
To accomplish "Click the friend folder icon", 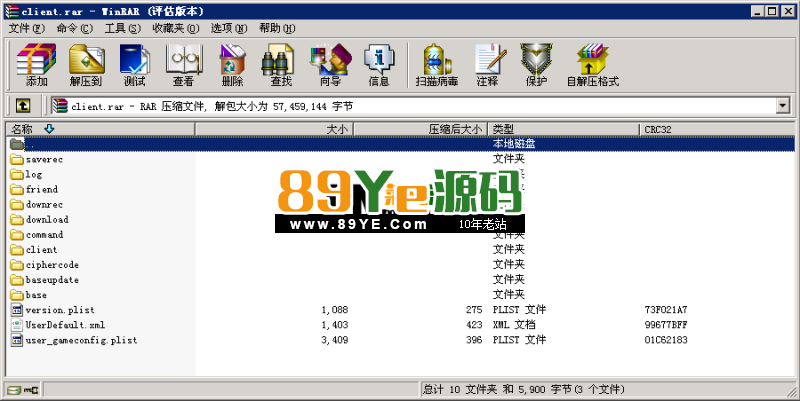I will click(17, 190).
